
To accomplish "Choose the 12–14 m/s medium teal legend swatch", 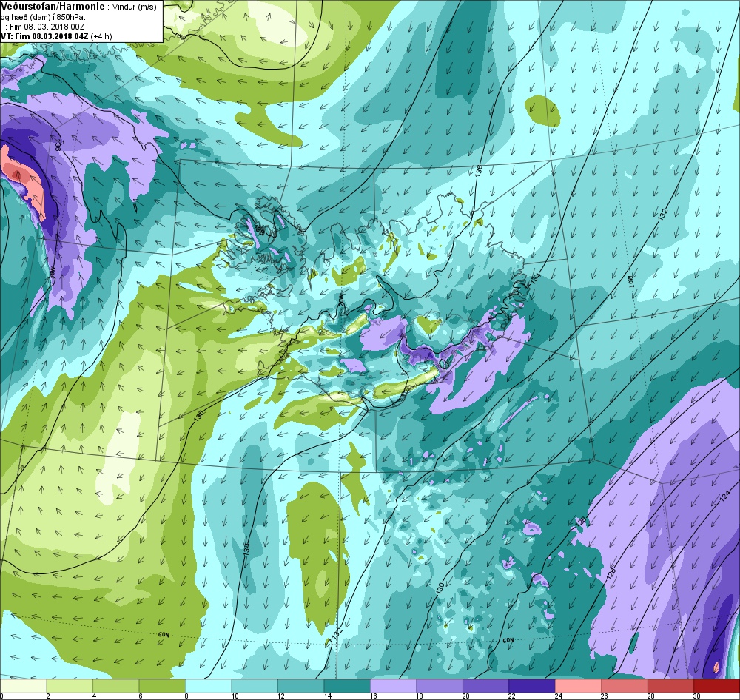I will (301, 685).
